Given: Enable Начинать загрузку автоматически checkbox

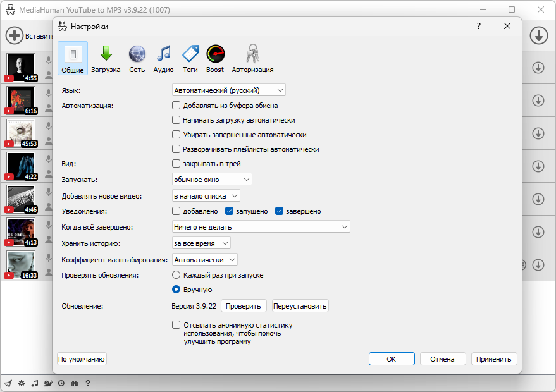Looking at the screenshot, I should click(x=176, y=119).
